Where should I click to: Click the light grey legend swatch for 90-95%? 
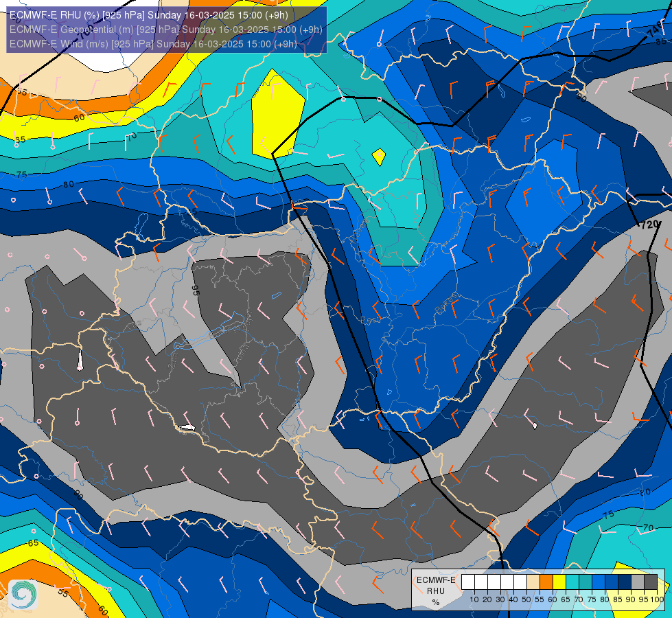click(x=638, y=582)
